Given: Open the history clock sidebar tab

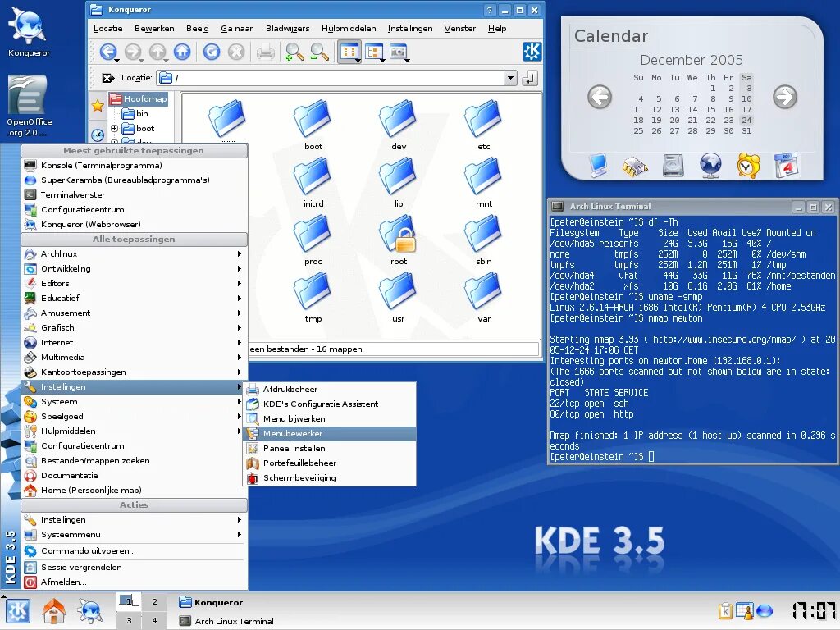Looking at the screenshot, I should 98,135.
